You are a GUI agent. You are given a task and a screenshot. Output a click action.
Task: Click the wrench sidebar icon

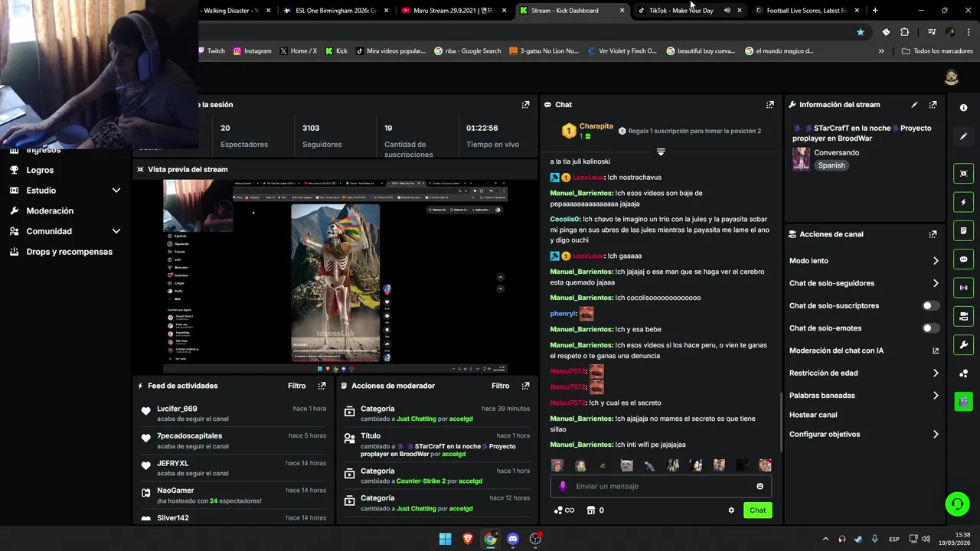tap(963, 344)
